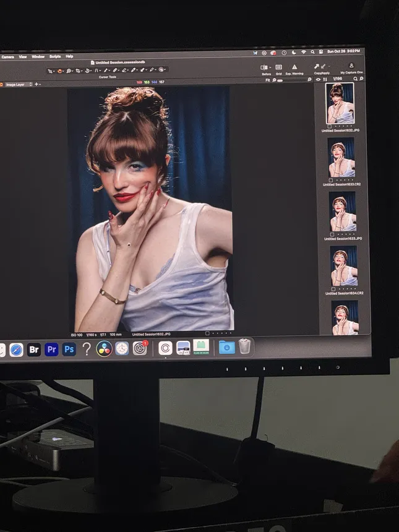Launch Adobe Bridge from the dock

34,350
